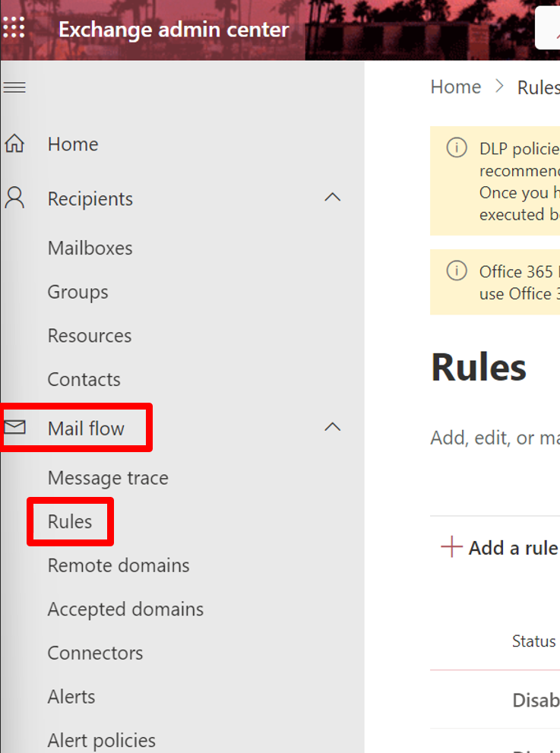This screenshot has width=560, height=753.
Task: Collapse the navigation pane with hamburger icon
Action: click(14, 87)
